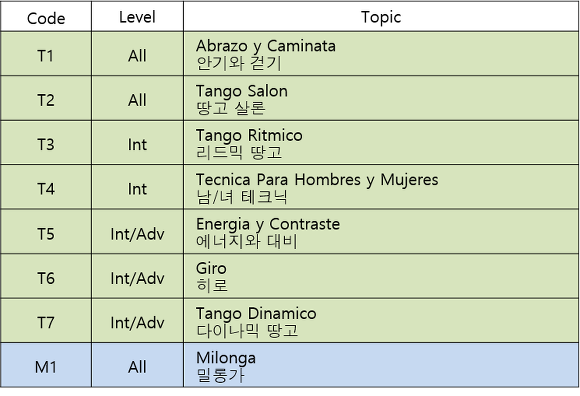Select the T3 code cell
This screenshot has height=396, width=580.
[x=46, y=143]
